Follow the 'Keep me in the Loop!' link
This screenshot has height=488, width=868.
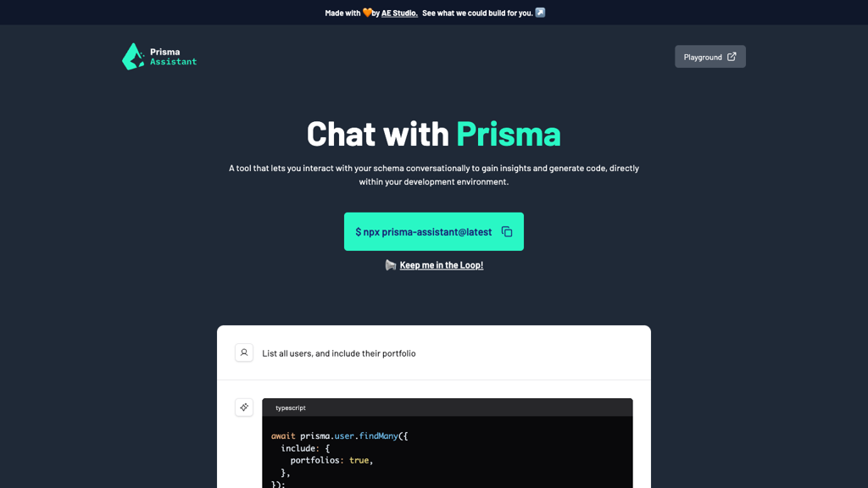coord(441,264)
